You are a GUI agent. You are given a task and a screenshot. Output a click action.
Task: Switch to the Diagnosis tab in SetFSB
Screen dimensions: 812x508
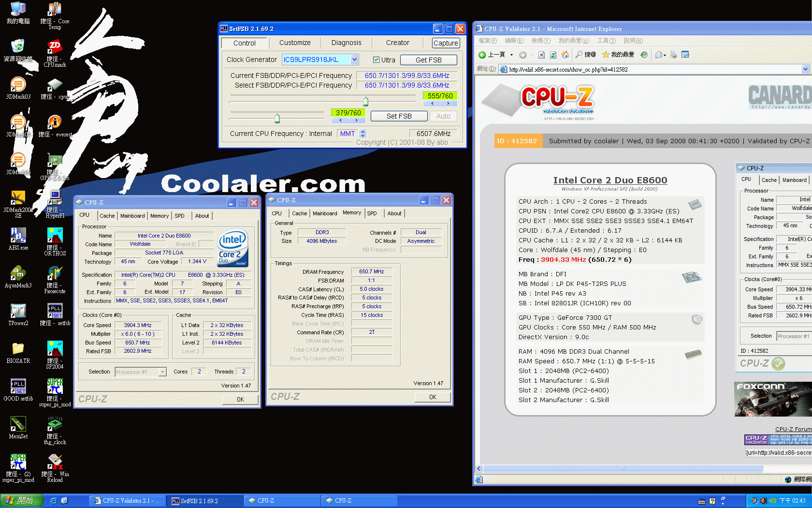point(346,43)
